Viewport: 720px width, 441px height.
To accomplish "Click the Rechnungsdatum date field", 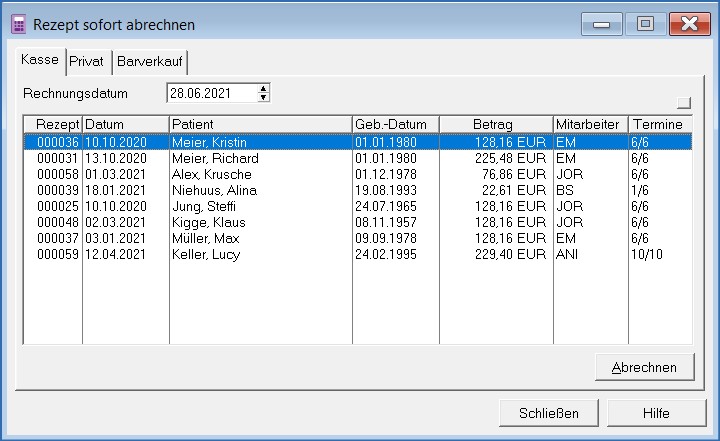I will (213, 93).
